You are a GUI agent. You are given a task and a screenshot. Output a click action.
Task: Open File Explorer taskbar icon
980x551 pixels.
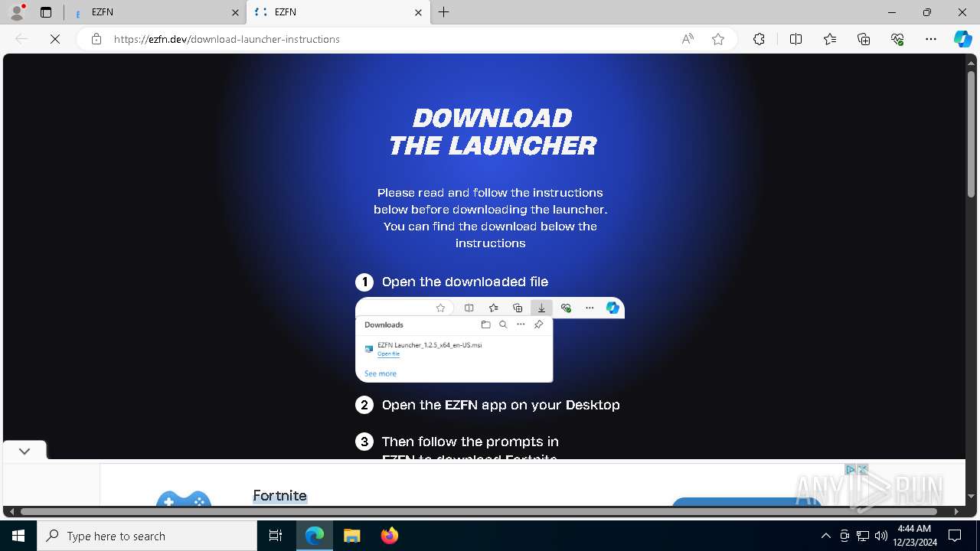coord(351,536)
